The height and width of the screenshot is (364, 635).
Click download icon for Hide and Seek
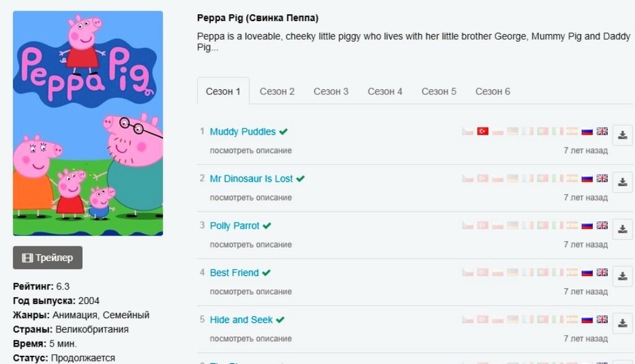(x=623, y=323)
